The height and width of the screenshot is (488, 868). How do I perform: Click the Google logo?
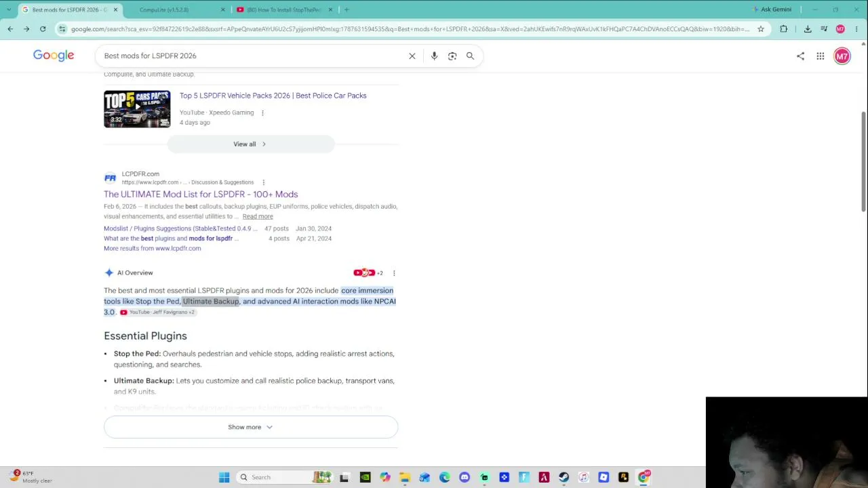click(54, 56)
